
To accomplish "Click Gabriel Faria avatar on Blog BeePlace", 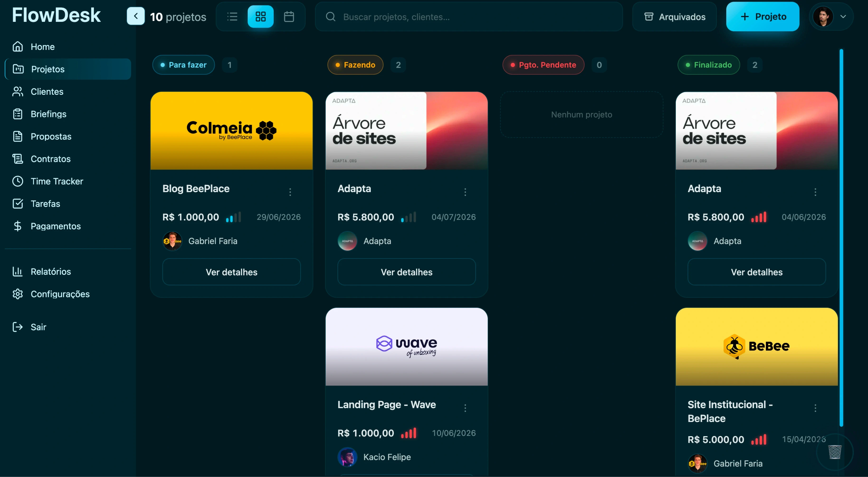I will [172, 241].
